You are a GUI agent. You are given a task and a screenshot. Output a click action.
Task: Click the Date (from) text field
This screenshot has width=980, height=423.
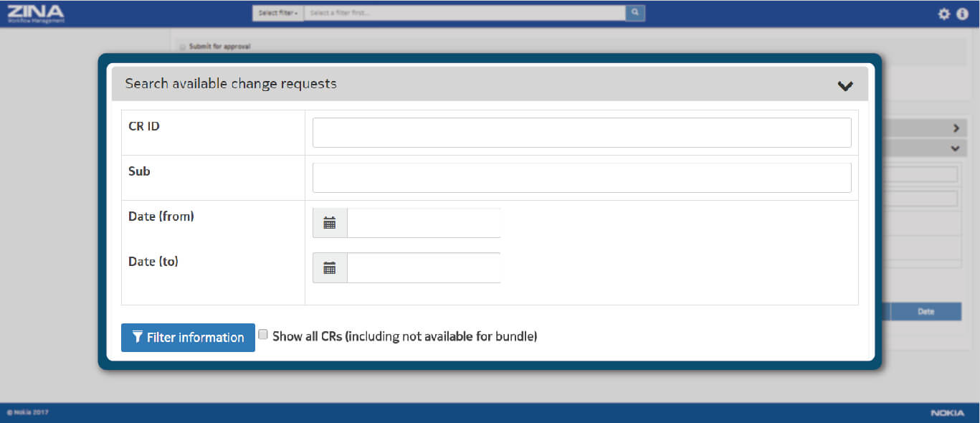[x=424, y=223]
